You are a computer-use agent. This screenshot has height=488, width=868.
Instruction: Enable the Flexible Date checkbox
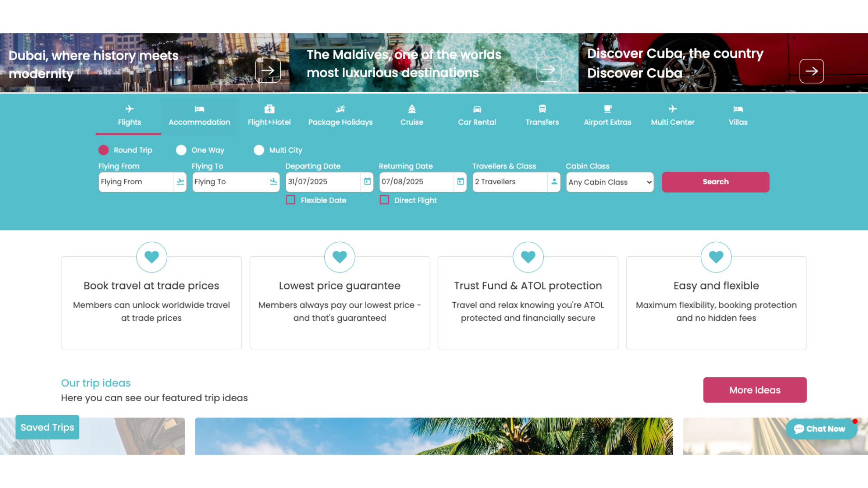click(x=291, y=200)
